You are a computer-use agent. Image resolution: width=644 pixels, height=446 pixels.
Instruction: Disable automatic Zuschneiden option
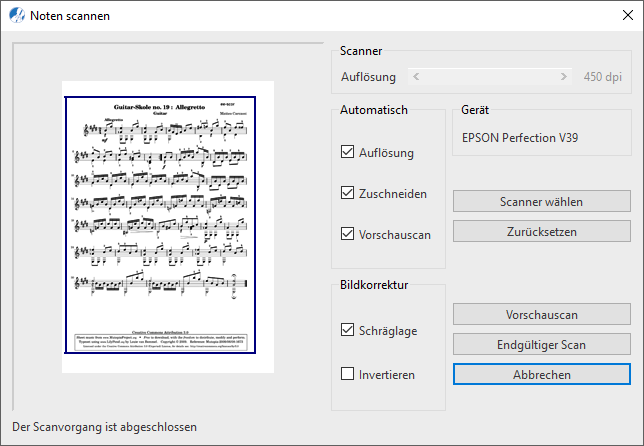click(x=348, y=193)
